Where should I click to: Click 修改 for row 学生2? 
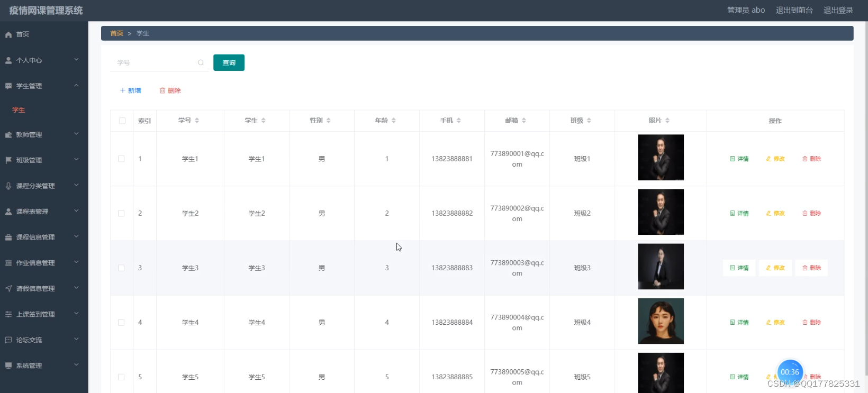pos(775,213)
